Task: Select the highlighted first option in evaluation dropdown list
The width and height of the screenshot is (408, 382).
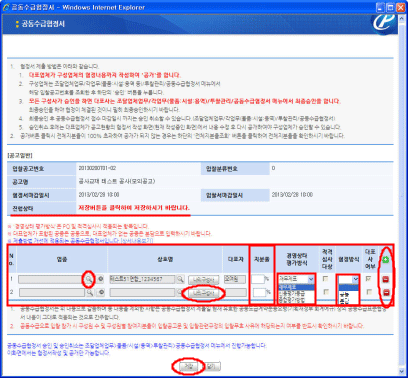Action: click(296, 287)
